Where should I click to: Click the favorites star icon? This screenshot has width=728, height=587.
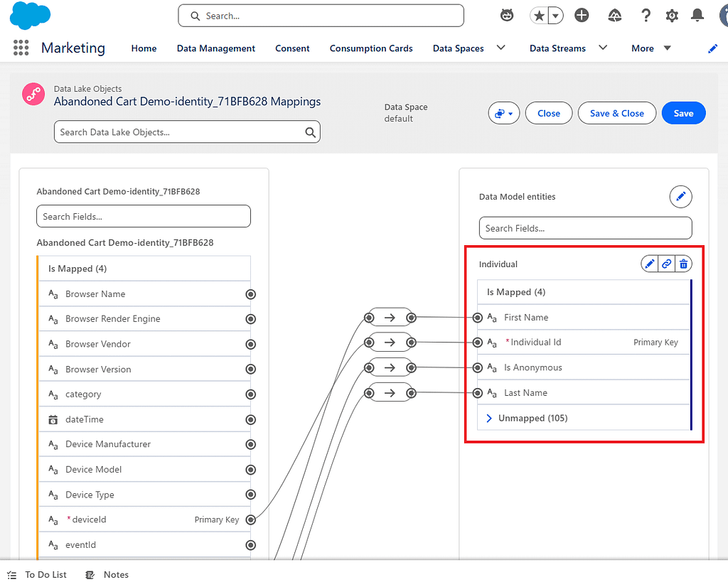(x=539, y=16)
